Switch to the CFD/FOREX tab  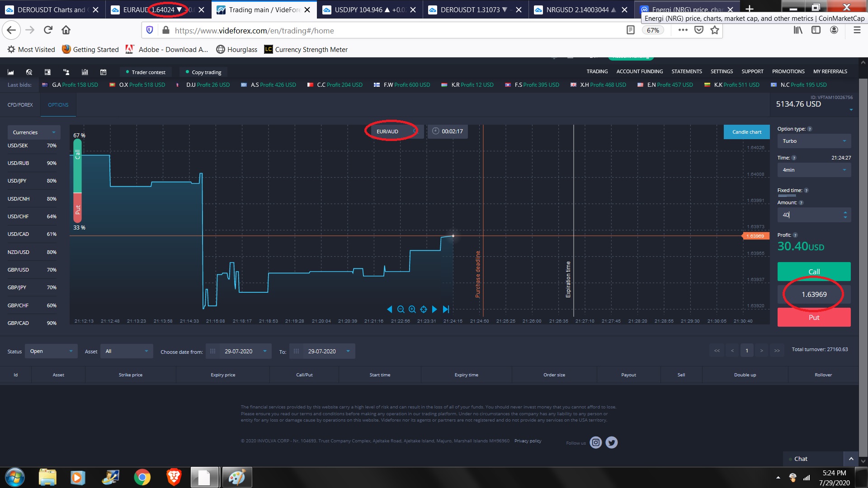[x=20, y=105]
